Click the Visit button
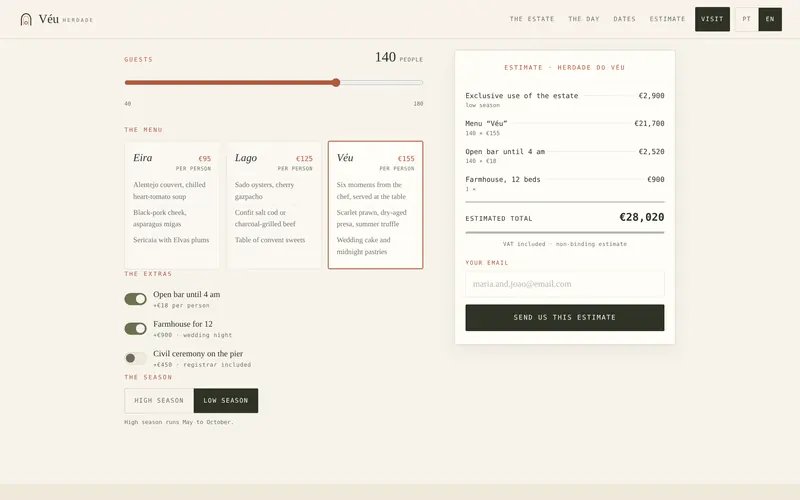Viewport: 800px width, 500px height. (712, 19)
